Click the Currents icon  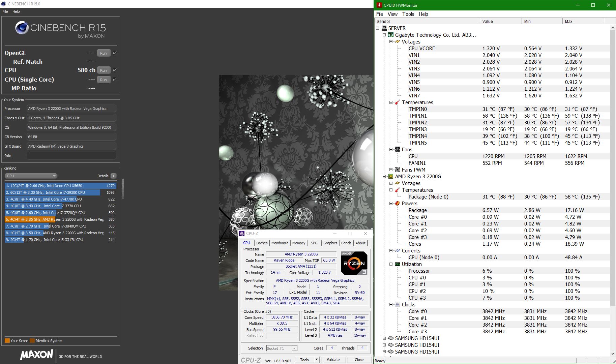click(398, 251)
